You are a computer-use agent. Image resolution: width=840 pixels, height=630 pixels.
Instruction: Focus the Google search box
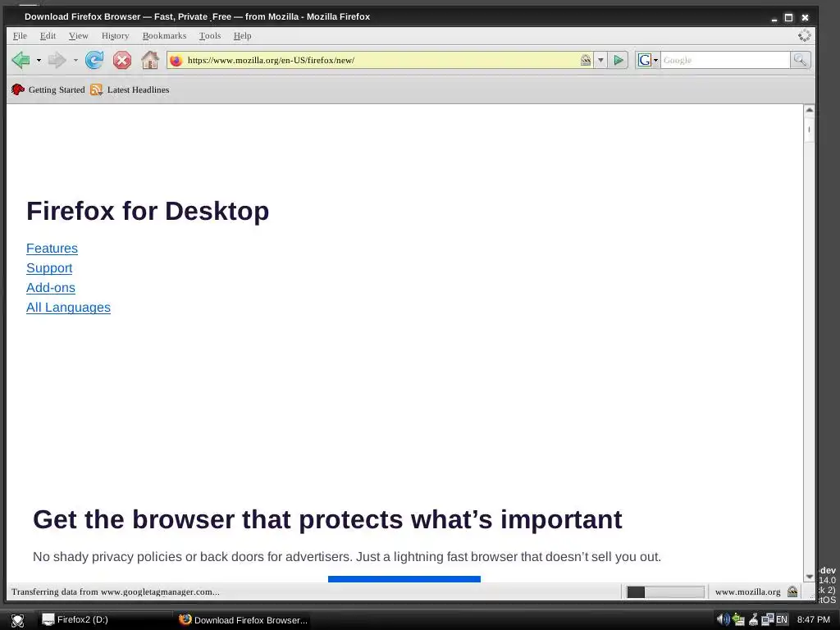click(725, 60)
